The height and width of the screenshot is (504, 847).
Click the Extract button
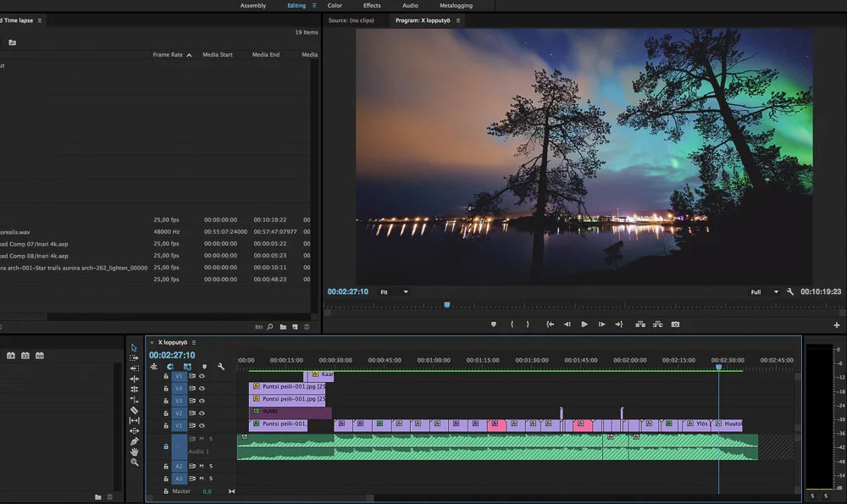click(x=657, y=324)
